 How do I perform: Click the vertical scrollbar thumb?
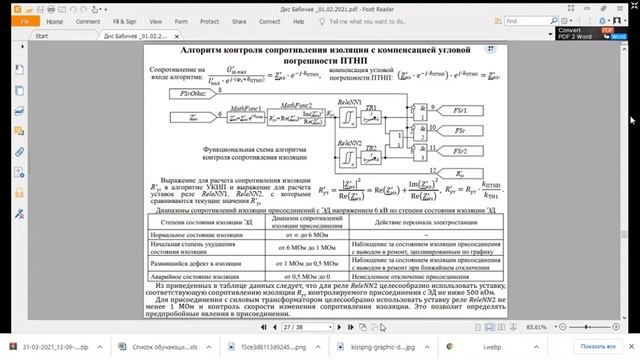(x=624, y=235)
